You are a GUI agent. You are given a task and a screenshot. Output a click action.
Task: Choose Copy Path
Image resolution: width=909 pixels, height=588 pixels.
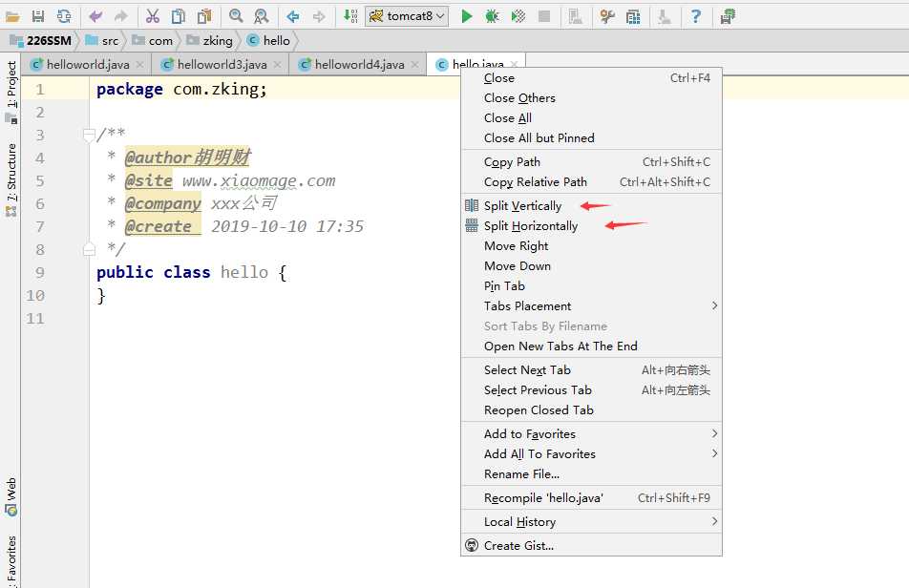(x=591, y=161)
